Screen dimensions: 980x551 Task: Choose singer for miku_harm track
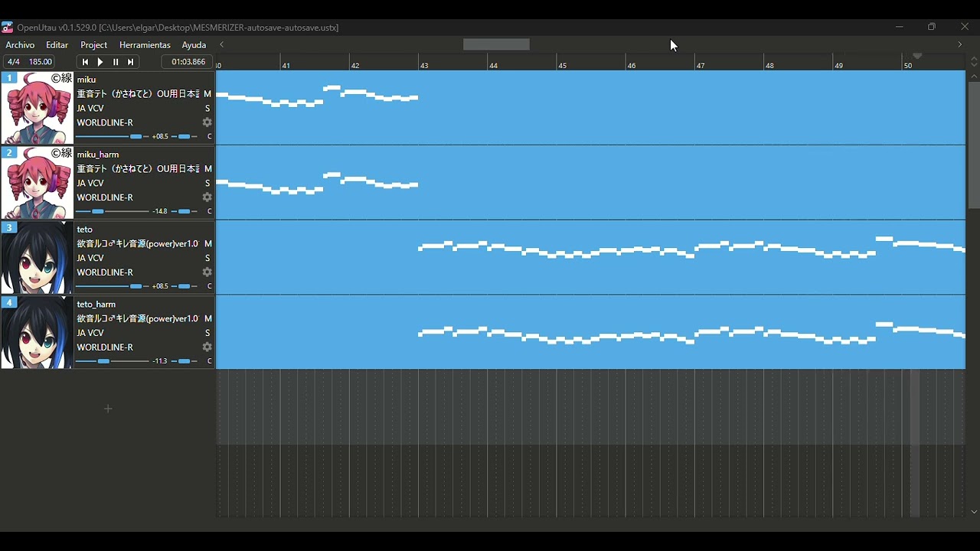(139, 169)
